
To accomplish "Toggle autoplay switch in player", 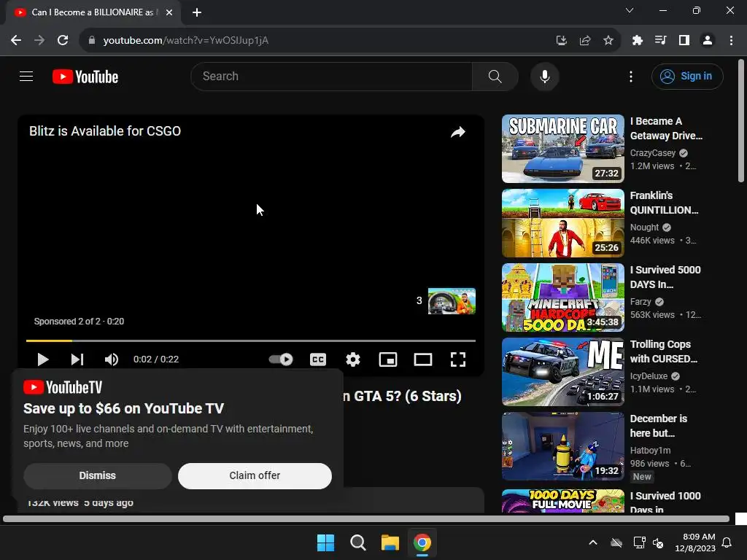I will click(281, 359).
